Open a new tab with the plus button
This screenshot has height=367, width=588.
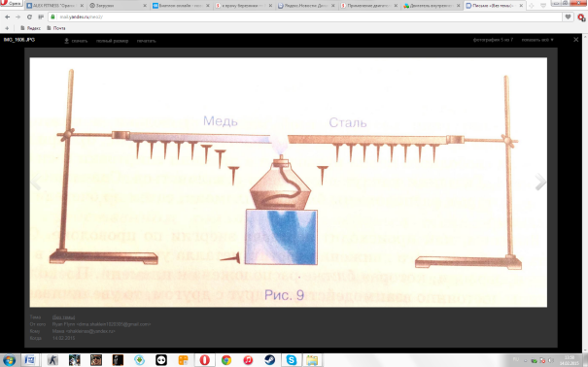tap(532, 6)
